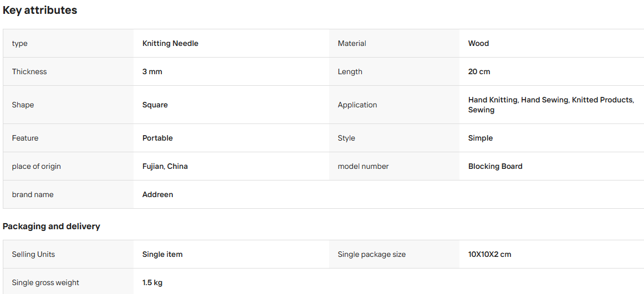Click the Material label cell
The width and height of the screenshot is (644, 294).
[x=394, y=43]
